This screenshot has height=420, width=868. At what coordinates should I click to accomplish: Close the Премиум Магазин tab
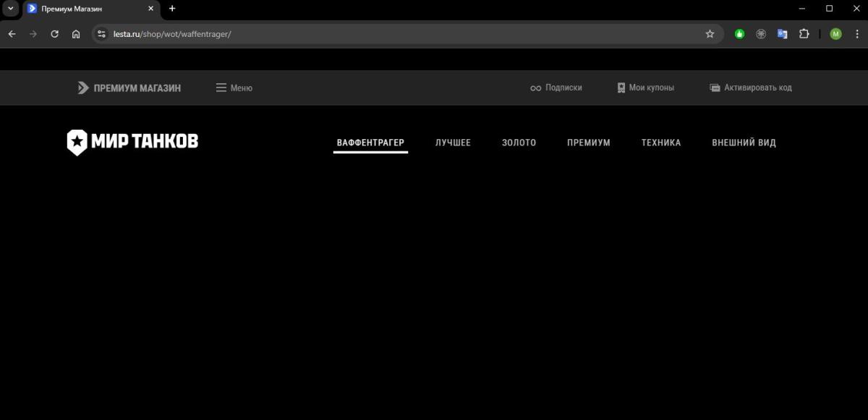(x=151, y=9)
